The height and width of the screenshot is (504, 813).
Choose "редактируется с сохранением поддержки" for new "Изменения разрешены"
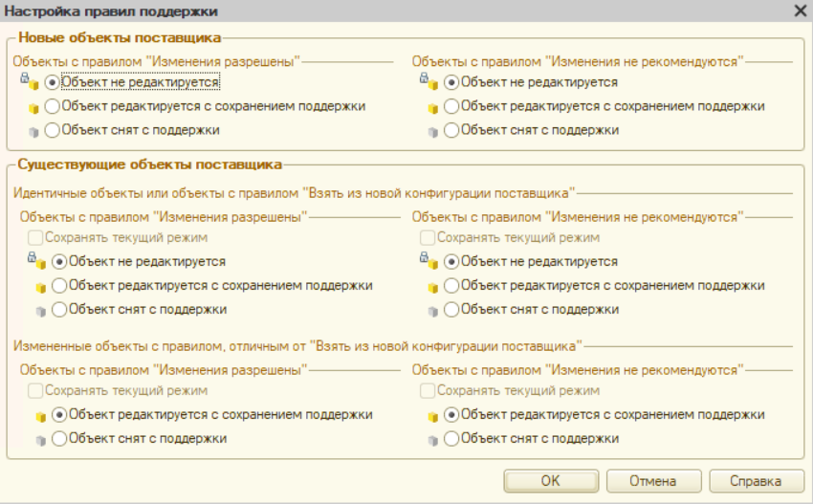click(52, 106)
